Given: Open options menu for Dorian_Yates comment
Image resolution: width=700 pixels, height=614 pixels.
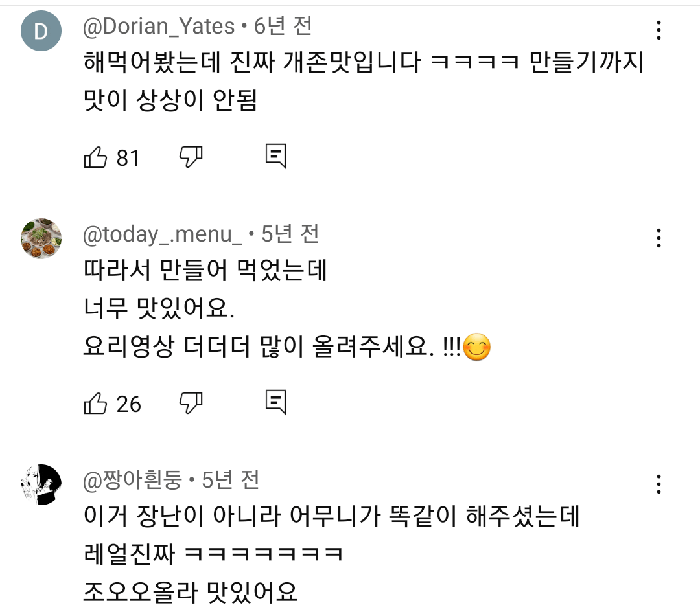Looking at the screenshot, I should (659, 30).
